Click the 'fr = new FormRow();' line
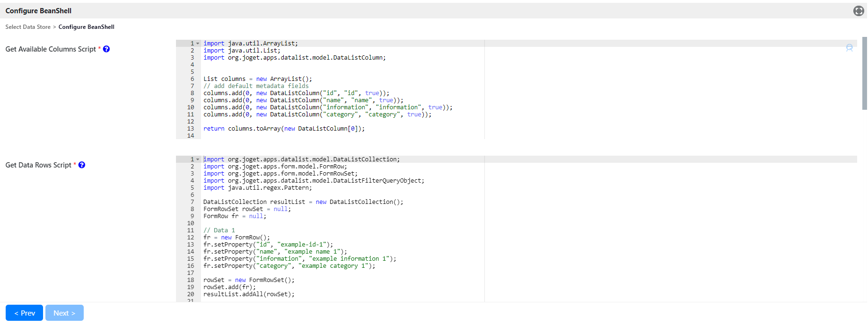This screenshot has width=868, height=326. tap(237, 238)
